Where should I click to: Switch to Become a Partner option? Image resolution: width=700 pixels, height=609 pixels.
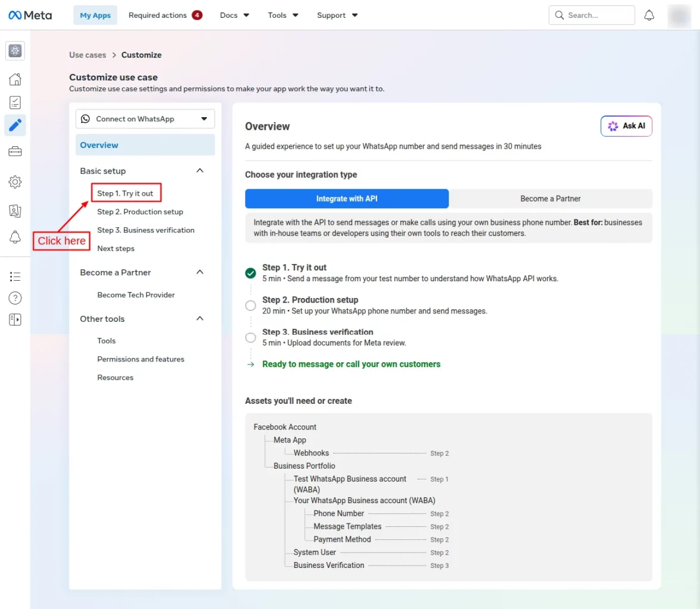pyautogui.click(x=551, y=199)
